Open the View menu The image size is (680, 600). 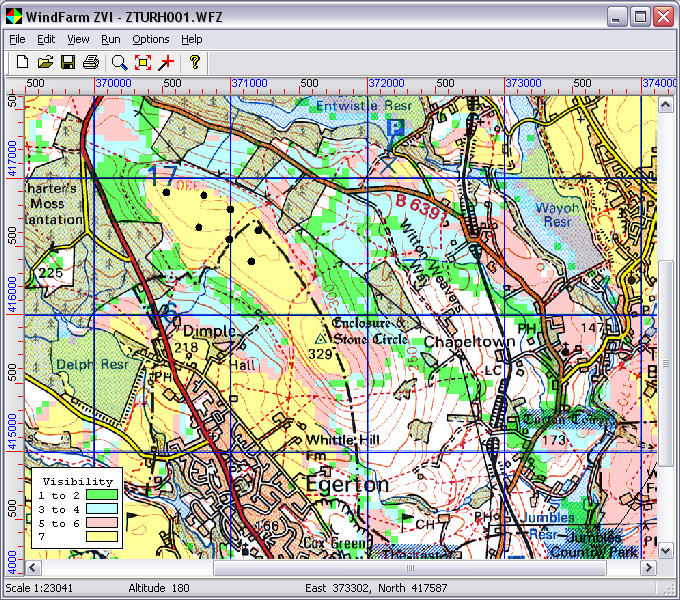[78, 39]
